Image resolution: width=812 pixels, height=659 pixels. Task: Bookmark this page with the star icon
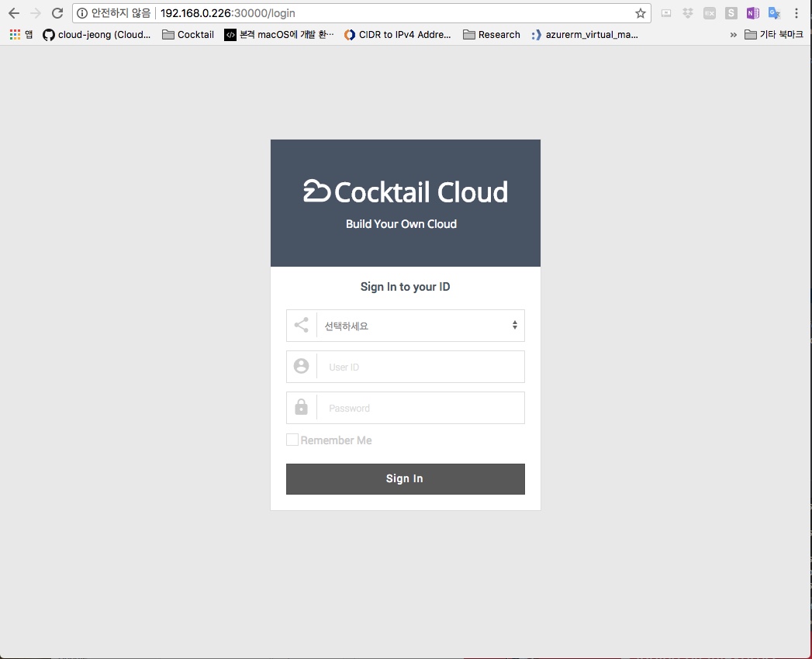click(640, 13)
